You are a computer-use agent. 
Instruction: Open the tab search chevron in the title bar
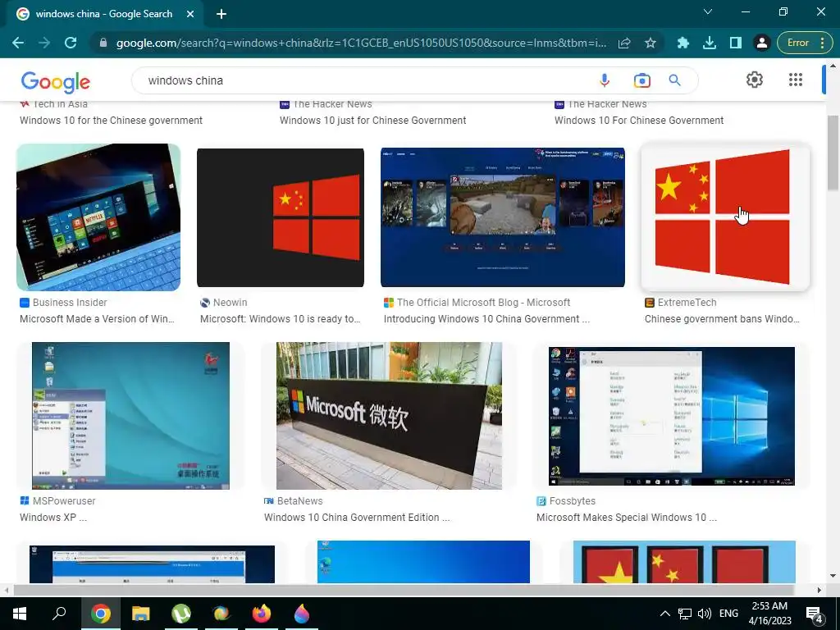click(708, 11)
